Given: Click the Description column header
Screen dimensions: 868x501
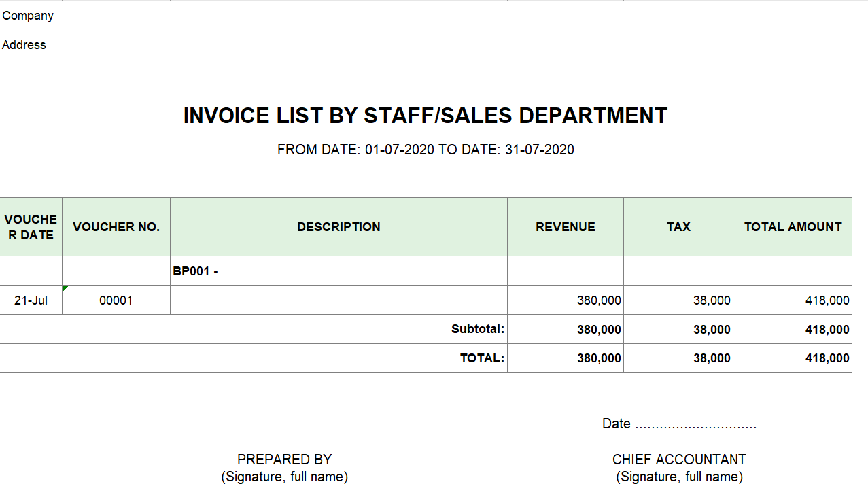Looking at the screenshot, I should coord(338,227).
